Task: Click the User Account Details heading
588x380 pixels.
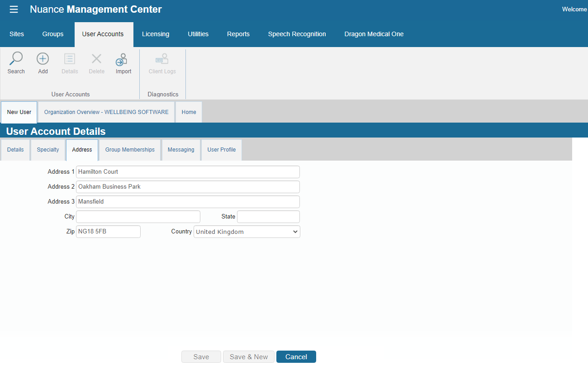Action: click(56, 132)
